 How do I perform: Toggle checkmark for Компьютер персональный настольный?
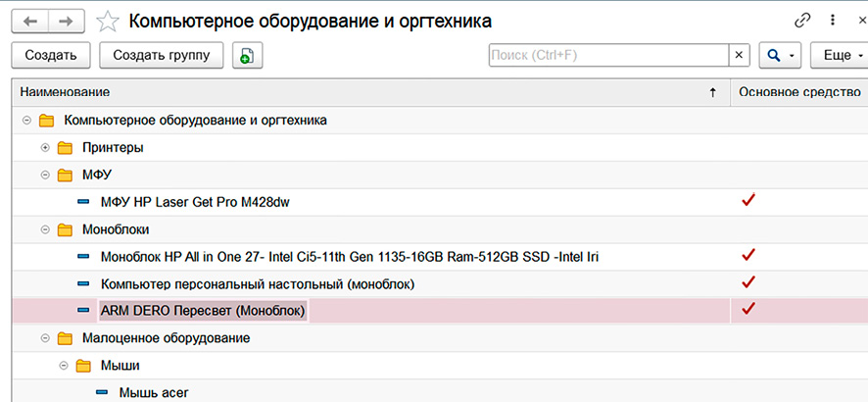(749, 283)
